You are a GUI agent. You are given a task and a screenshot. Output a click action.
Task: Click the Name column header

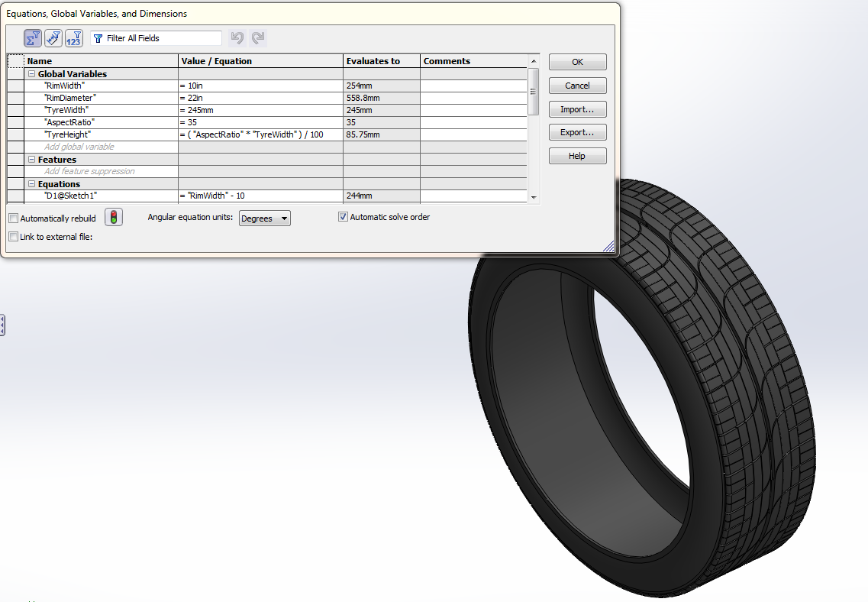pyautogui.click(x=102, y=61)
